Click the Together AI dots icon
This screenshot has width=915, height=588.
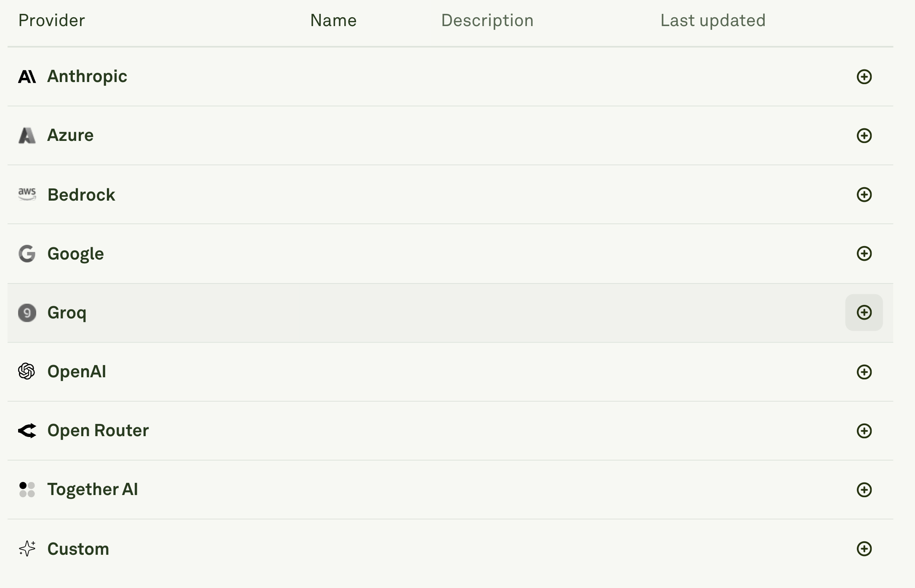27,489
